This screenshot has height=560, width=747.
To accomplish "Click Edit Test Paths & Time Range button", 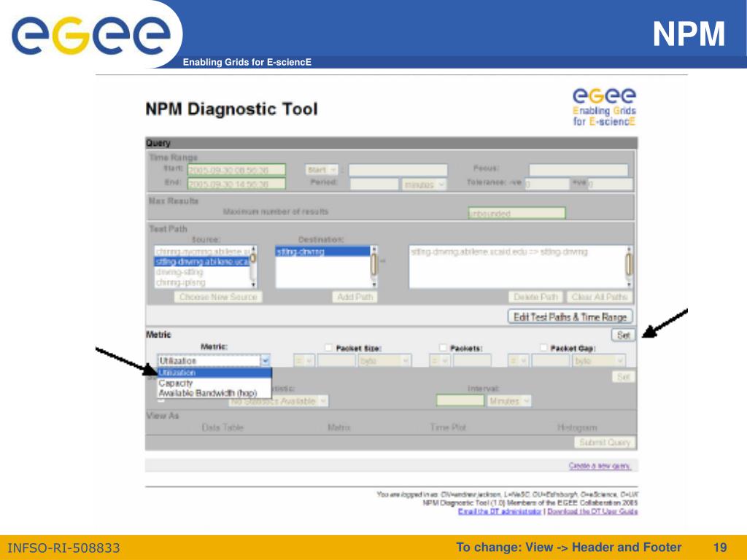I will click(570, 316).
